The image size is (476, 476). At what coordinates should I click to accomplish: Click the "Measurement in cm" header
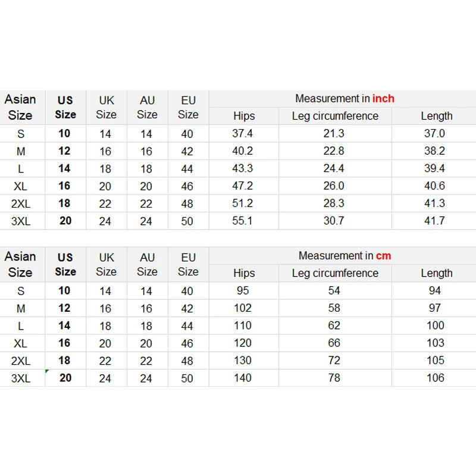pos(345,256)
